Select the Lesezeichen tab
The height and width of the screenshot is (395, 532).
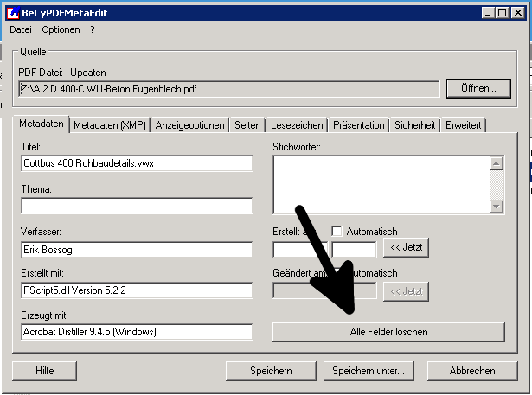click(x=296, y=125)
